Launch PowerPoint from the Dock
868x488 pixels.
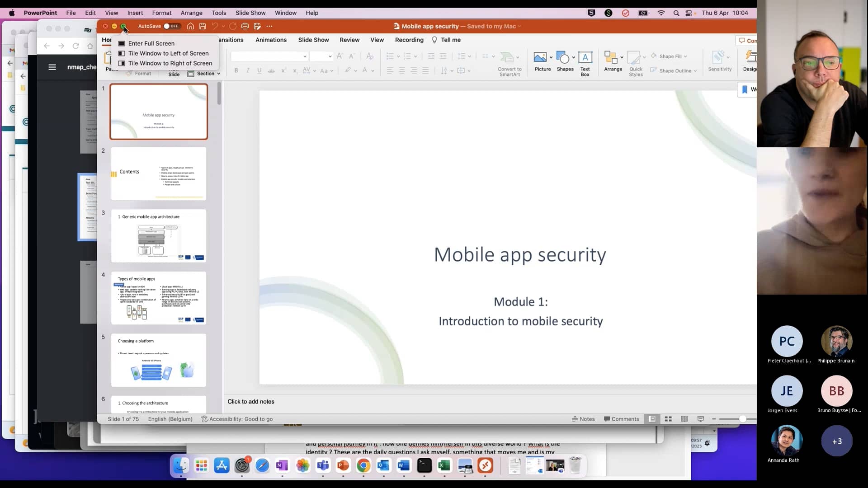tap(343, 465)
